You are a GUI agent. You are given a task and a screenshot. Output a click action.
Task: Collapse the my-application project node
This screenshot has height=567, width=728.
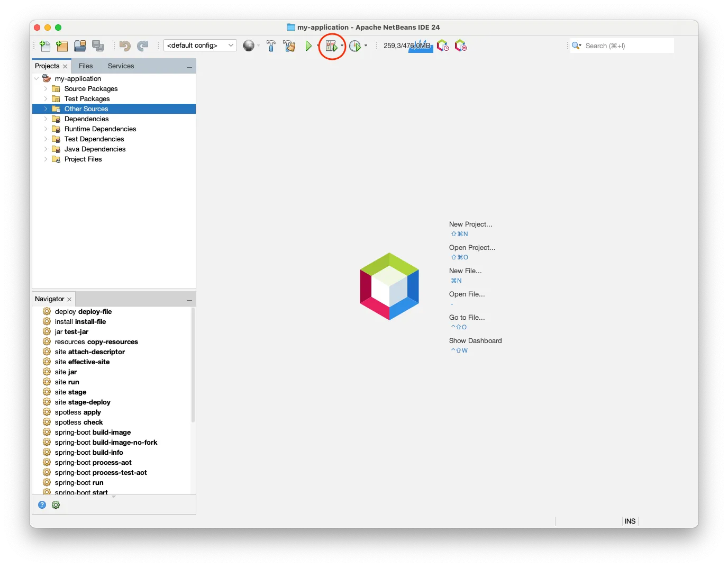point(37,78)
